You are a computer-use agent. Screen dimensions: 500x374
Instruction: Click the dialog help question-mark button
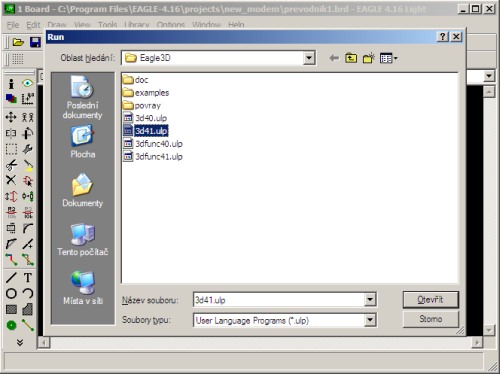pyautogui.click(x=443, y=37)
